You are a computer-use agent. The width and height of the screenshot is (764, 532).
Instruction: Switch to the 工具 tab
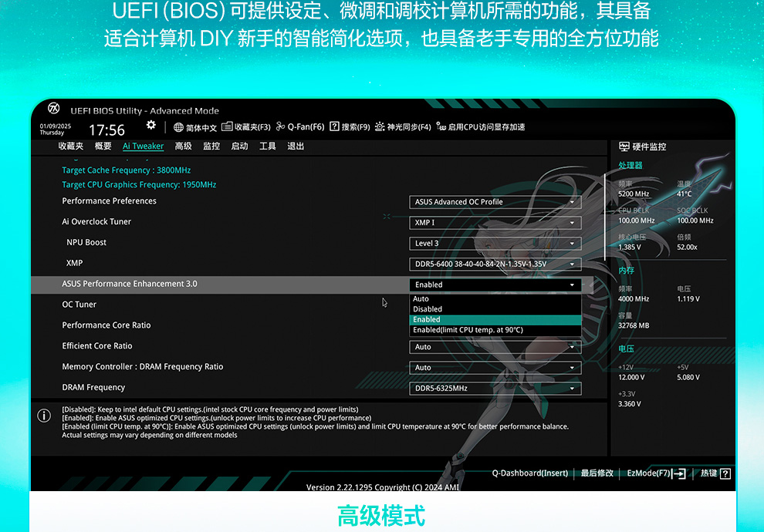268,146
